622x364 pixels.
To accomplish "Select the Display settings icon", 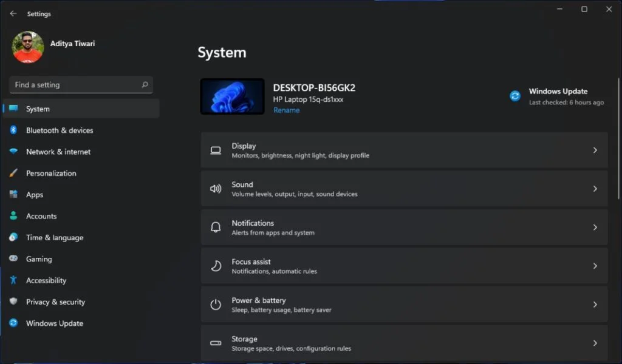I will point(216,150).
